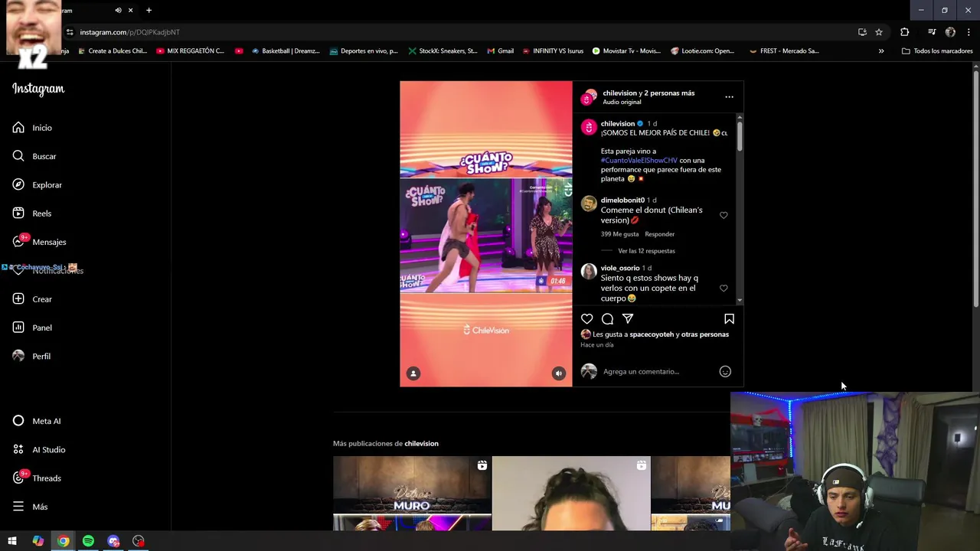The height and width of the screenshot is (551, 980).
Task: Open chilevision profile from post header
Action: tap(619, 93)
